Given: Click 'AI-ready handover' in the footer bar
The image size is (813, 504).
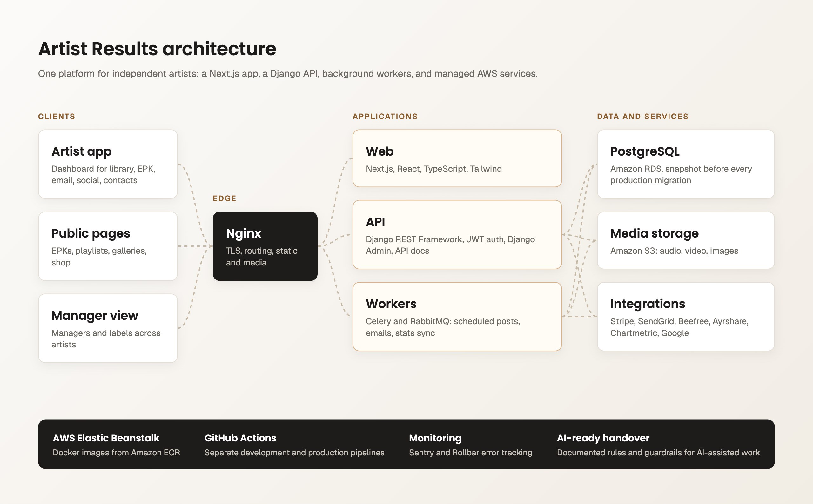Looking at the screenshot, I should [603, 438].
